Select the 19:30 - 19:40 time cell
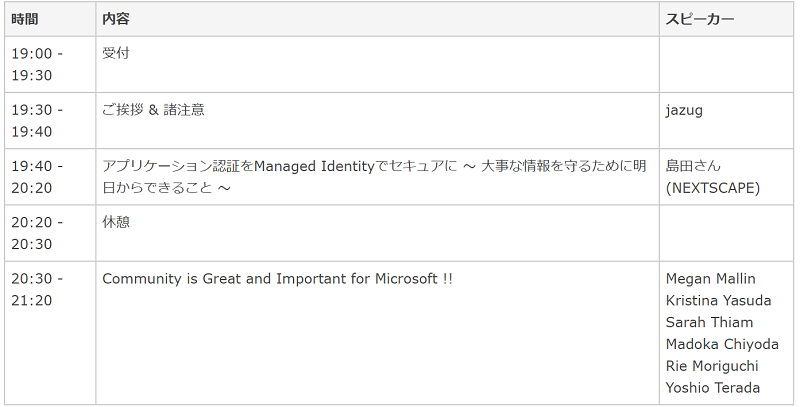 [x=50, y=121]
